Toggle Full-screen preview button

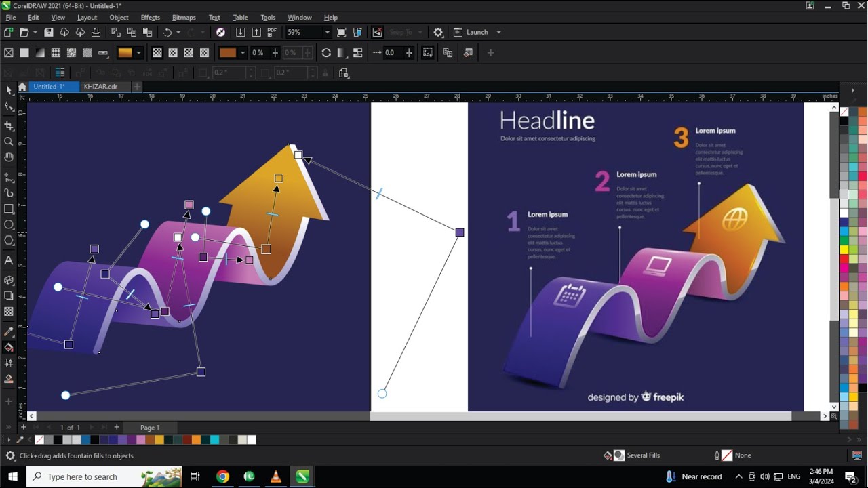pyautogui.click(x=341, y=32)
